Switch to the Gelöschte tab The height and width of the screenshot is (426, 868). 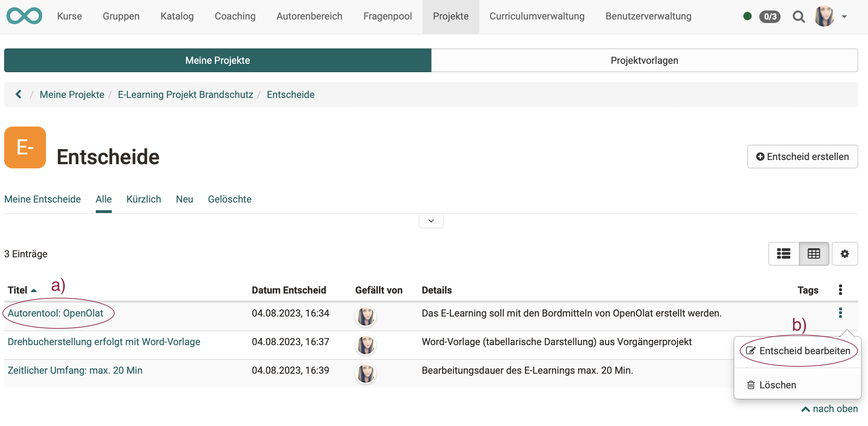[x=230, y=199]
